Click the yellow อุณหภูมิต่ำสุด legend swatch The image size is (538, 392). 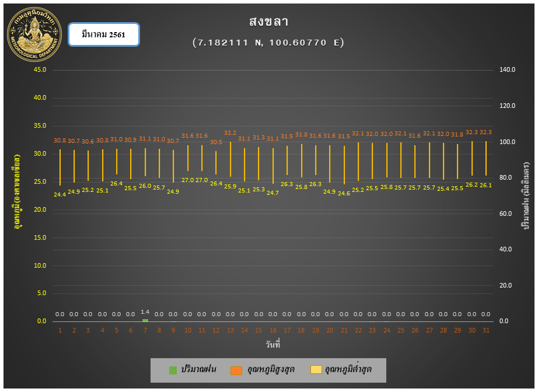(x=316, y=369)
